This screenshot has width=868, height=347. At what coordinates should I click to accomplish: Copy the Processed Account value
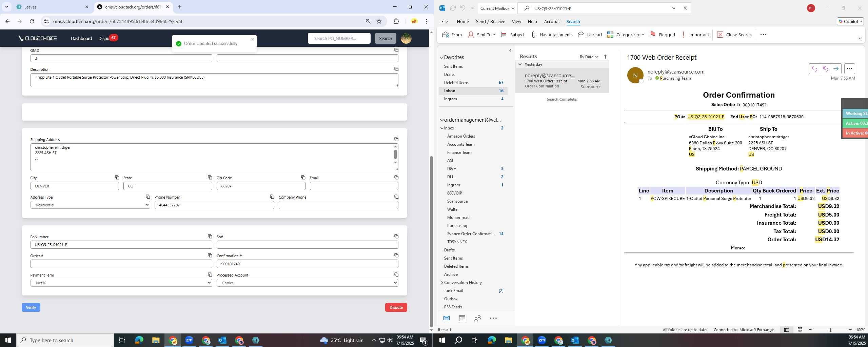coord(396,274)
